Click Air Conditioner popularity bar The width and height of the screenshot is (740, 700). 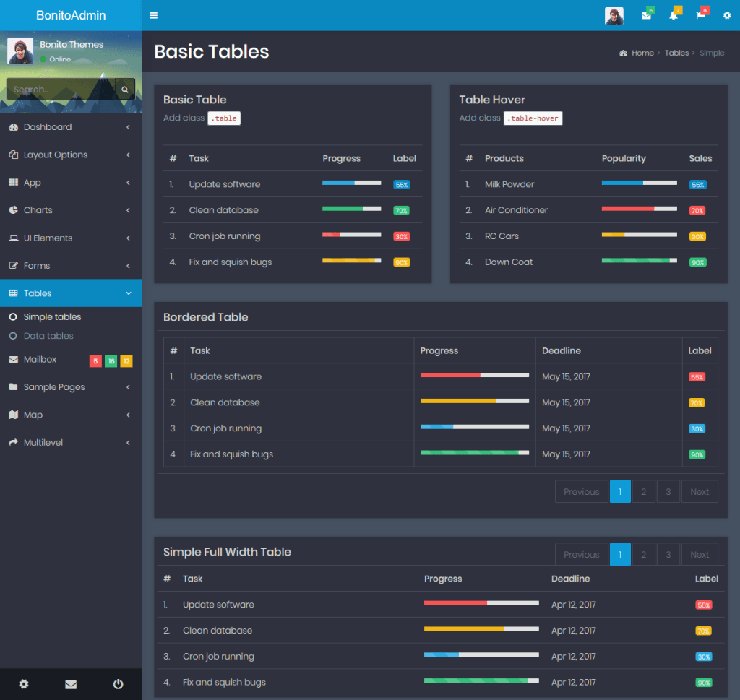coord(639,209)
